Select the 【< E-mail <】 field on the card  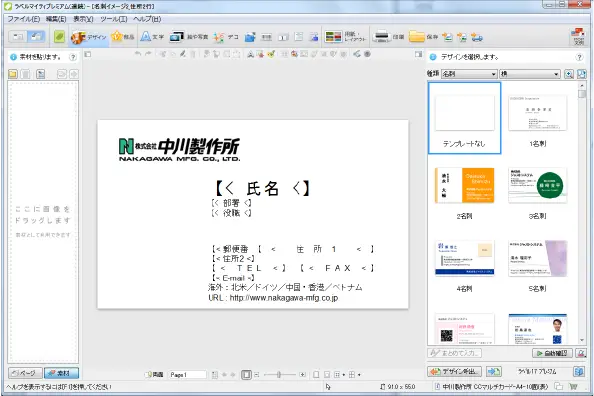click(233, 278)
